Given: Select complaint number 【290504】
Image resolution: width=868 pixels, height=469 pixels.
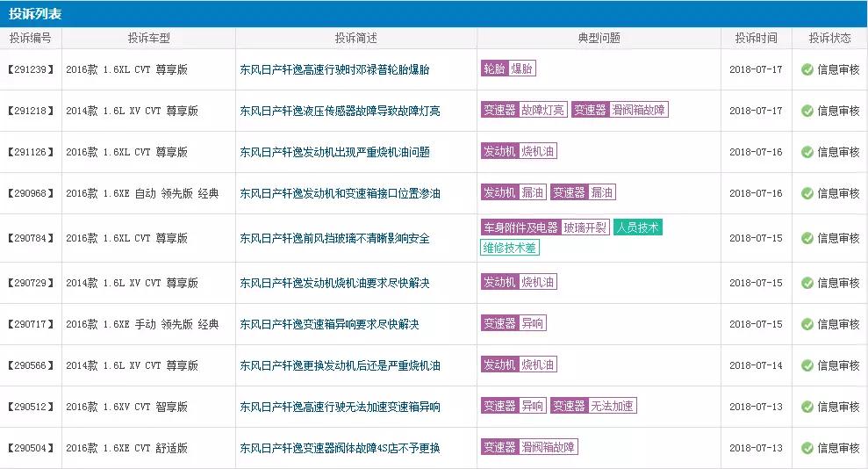Looking at the screenshot, I should point(31,448).
